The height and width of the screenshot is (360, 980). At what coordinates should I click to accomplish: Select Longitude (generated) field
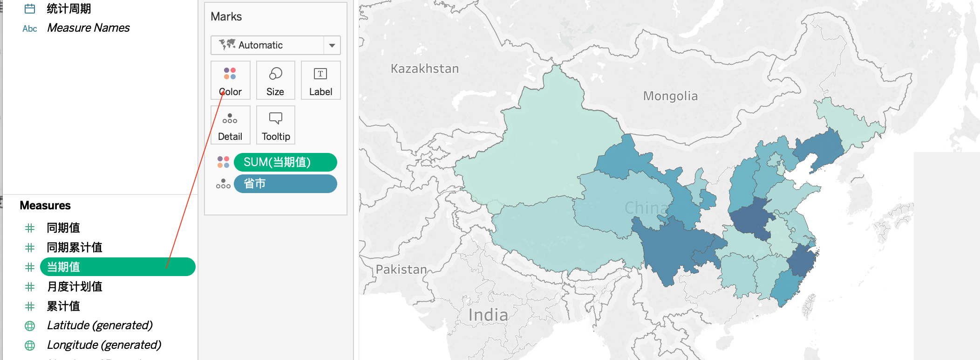pyautogui.click(x=104, y=345)
